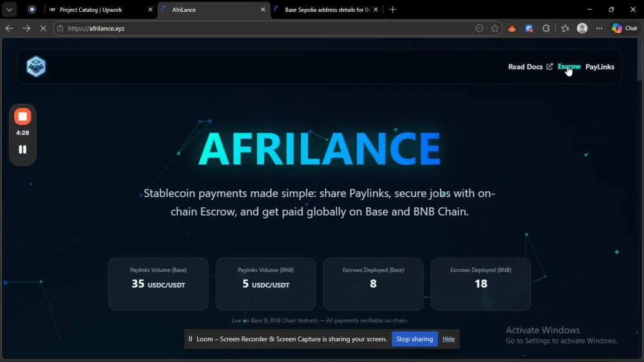Close the AfriLance tab
The height and width of the screenshot is (362, 644).
coord(263,10)
